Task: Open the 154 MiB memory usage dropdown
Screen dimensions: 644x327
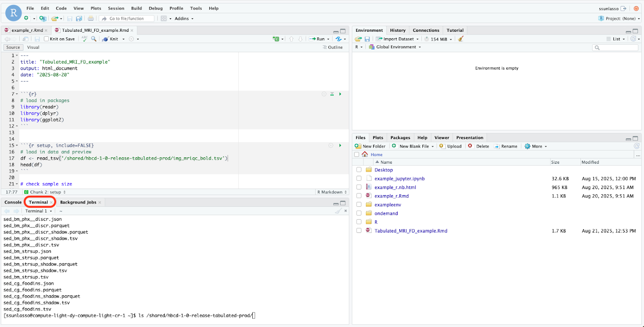Action: coord(438,39)
